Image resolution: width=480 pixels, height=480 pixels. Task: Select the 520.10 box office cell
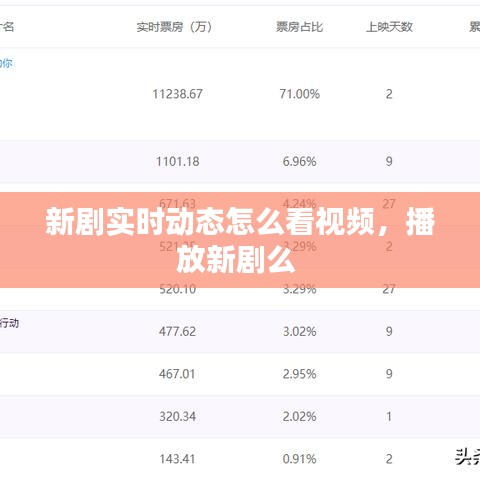[178, 289]
